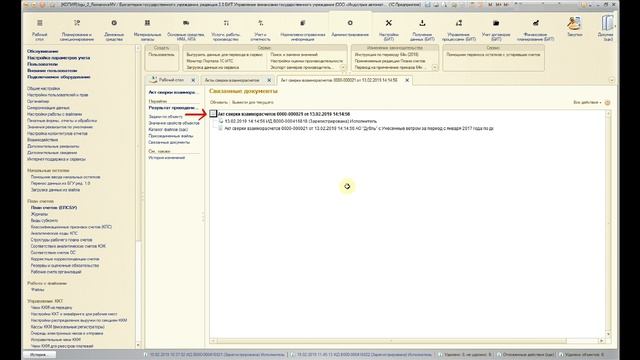Close the Акты сверки взаиморасчетов tab
The width and height of the screenshot is (640, 360).
pos(269,80)
